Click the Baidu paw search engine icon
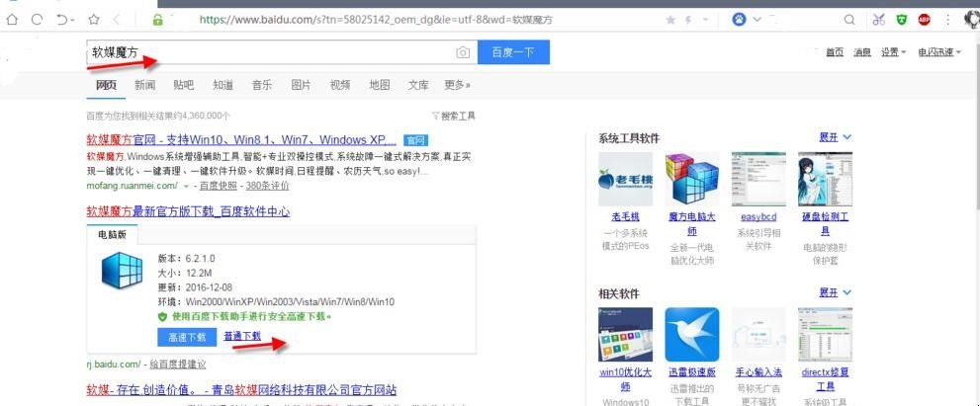Image resolution: width=980 pixels, height=406 pixels. coord(740,20)
